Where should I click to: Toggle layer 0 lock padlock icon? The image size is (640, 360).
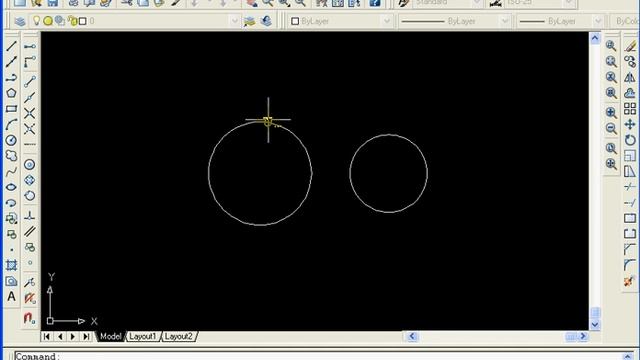pyautogui.click(x=73, y=21)
